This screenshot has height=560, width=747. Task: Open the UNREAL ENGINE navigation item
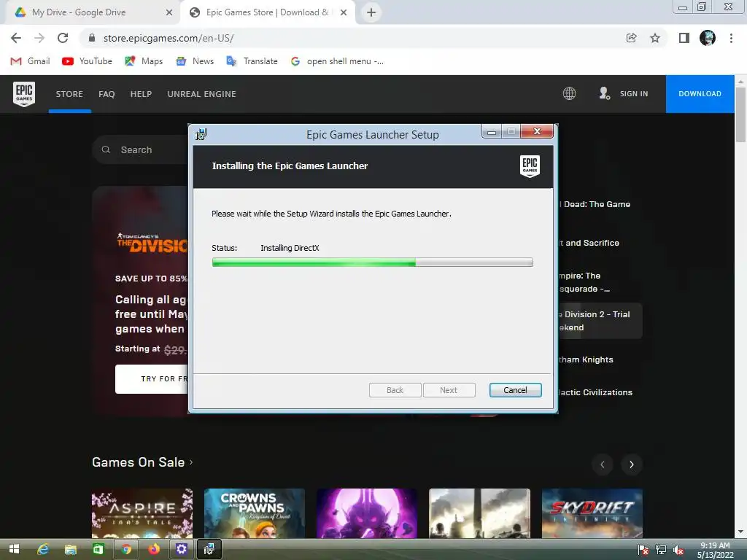pos(202,94)
